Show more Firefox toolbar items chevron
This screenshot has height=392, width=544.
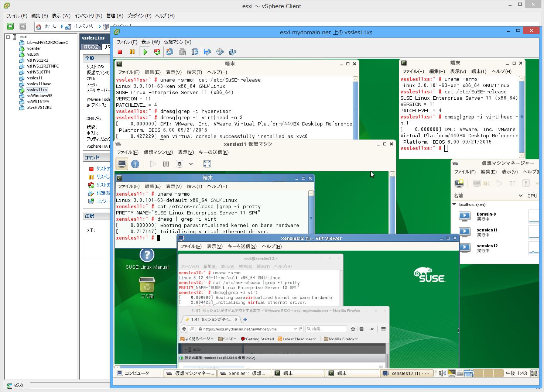click(372, 329)
